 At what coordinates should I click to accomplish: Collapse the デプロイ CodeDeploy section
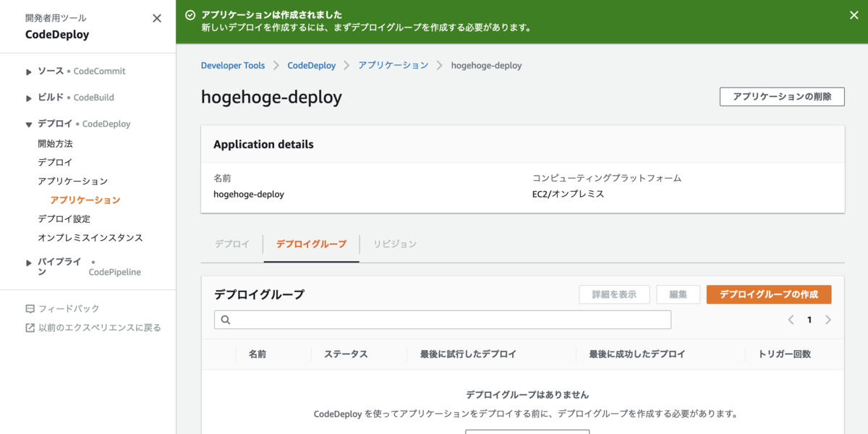[29, 124]
